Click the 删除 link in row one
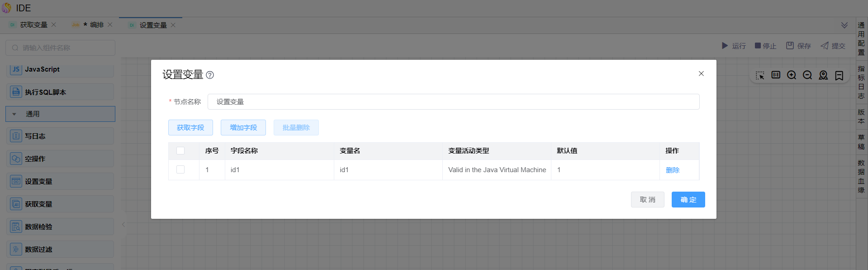Image resolution: width=868 pixels, height=270 pixels. [672, 170]
